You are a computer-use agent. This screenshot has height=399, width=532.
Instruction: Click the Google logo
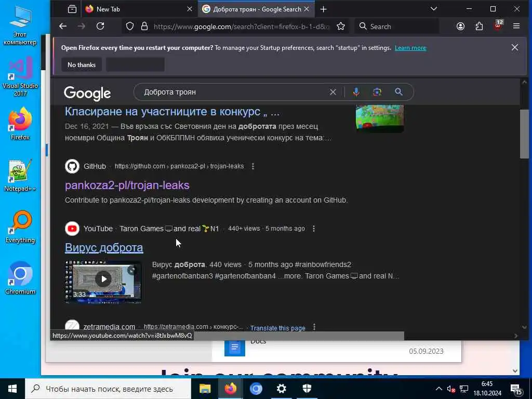tap(87, 93)
